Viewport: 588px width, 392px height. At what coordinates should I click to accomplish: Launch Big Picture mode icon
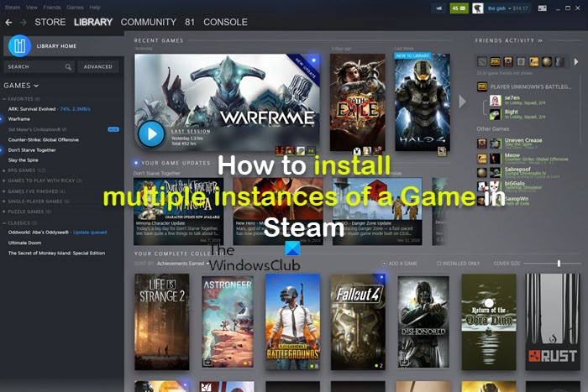click(x=543, y=8)
